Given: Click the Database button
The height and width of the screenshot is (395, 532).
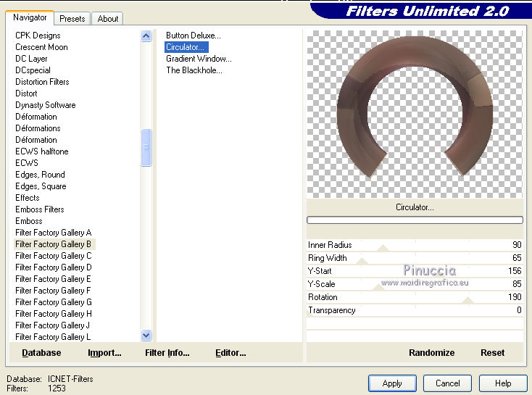Looking at the screenshot, I should [41, 353].
